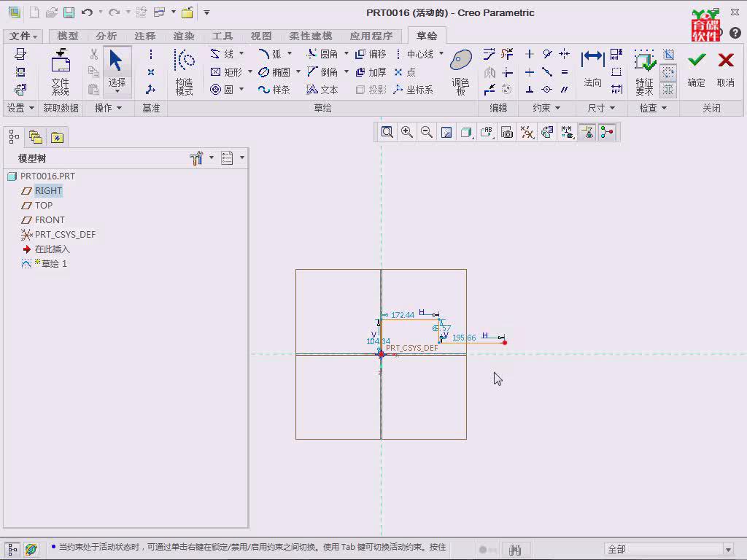Click the Zoom Out magnifier icon

tap(427, 133)
